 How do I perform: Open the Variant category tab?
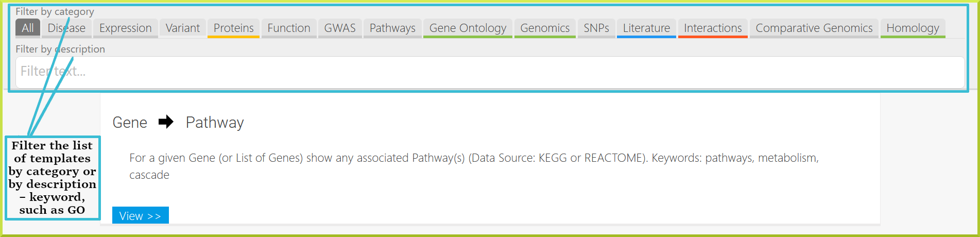pos(182,28)
